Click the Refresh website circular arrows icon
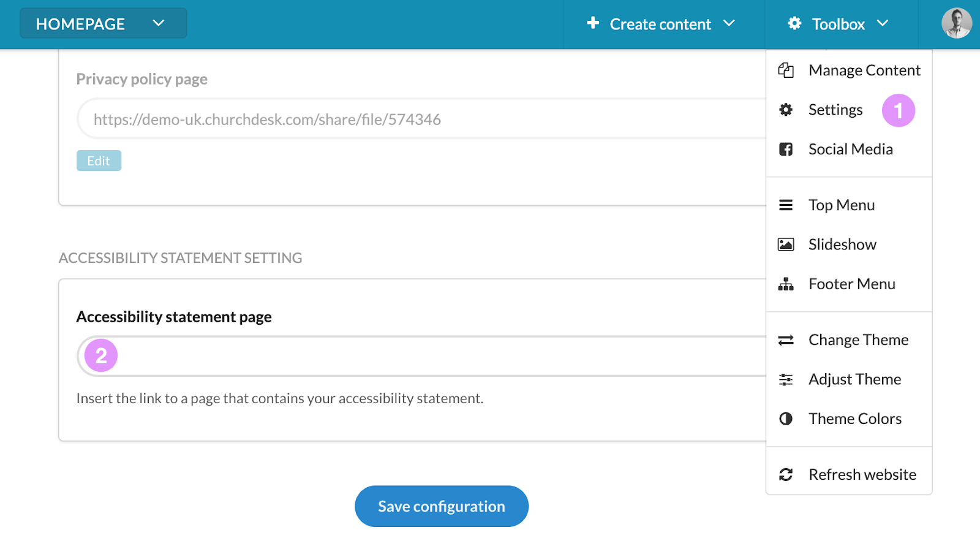The image size is (980, 549). point(786,475)
